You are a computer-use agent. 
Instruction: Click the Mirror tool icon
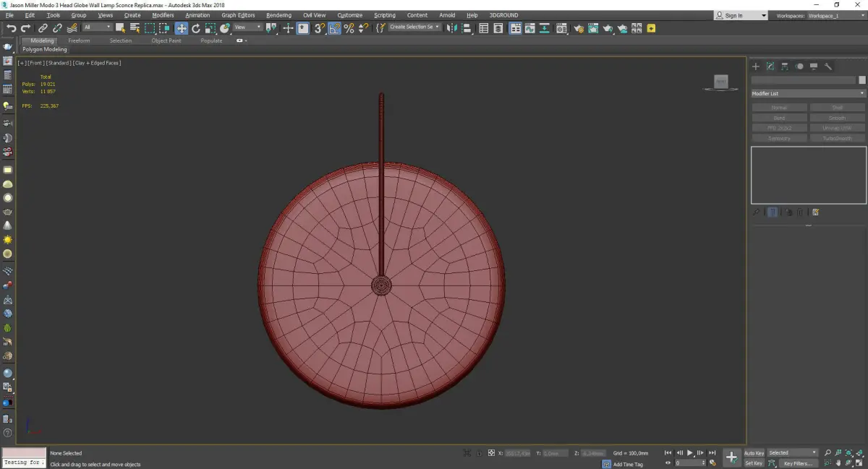pos(451,28)
